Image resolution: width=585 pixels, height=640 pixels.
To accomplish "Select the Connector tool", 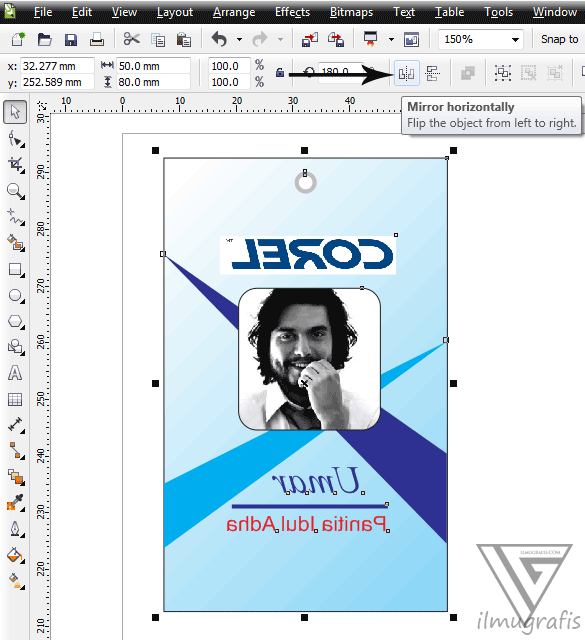I will 16,451.
